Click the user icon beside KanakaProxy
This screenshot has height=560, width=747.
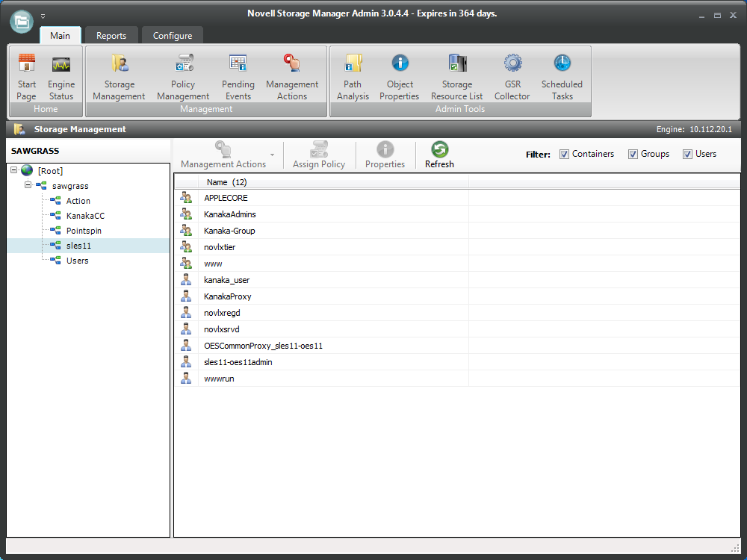186,296
